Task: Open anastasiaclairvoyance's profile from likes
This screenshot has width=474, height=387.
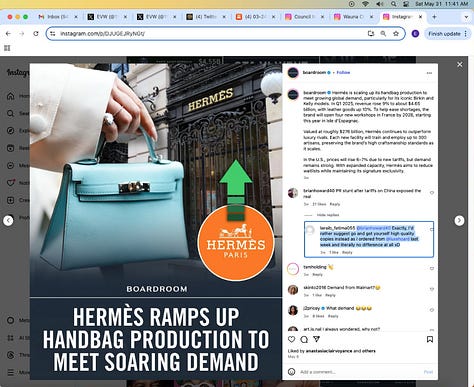Action: coord(329,351)
